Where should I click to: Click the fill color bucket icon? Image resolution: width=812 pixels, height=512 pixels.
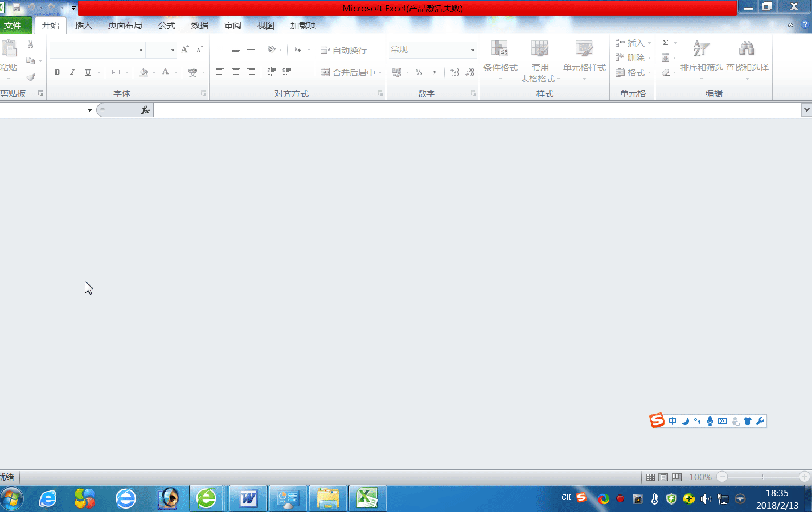tap(143, 72)
